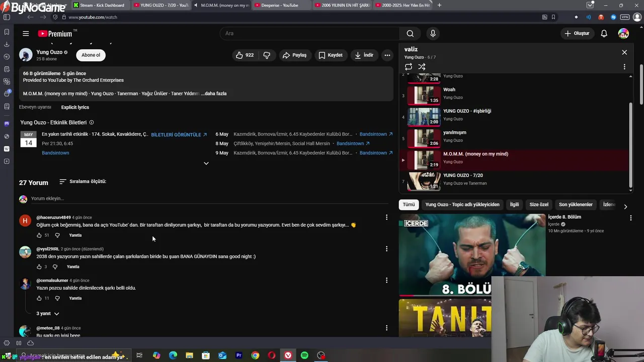Like @haceruzun4849's comment
Image resolution: width=644 pixels, height=362 pixels.
point(39,235)
